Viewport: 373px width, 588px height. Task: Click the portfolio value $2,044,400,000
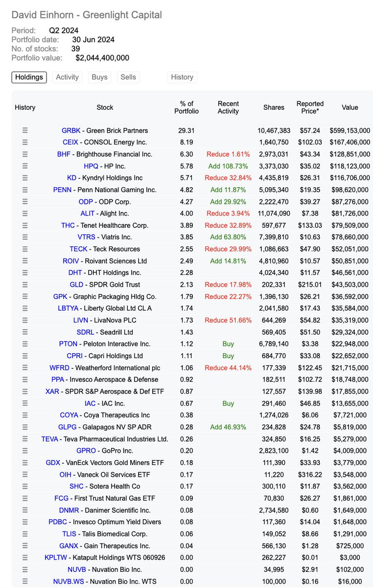pos(102,58)
